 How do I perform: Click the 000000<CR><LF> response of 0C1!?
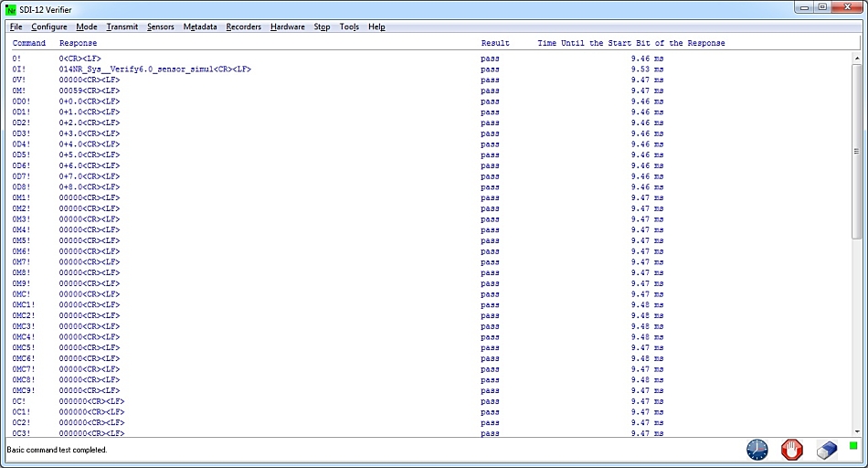point(92,412)
